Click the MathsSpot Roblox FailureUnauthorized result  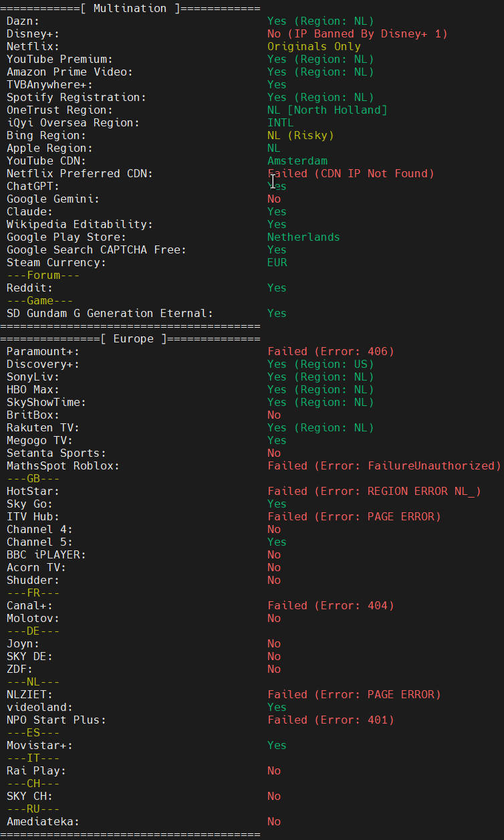[x=384, y=466]
